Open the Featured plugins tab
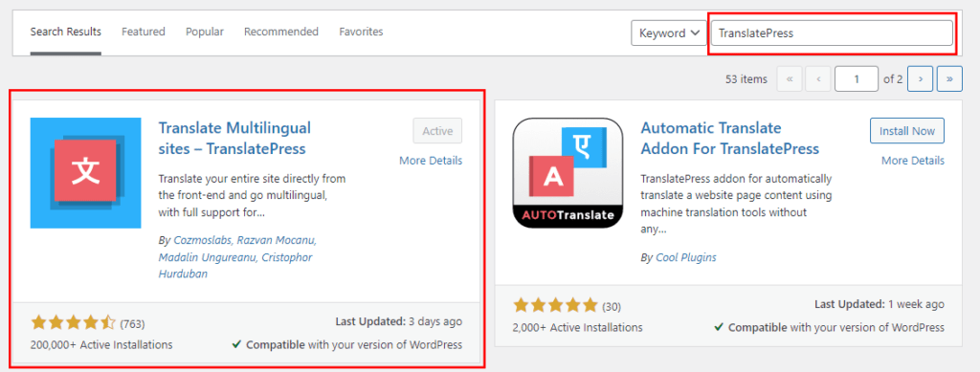Viewport: 980px width, 372px height. [144, 32]
